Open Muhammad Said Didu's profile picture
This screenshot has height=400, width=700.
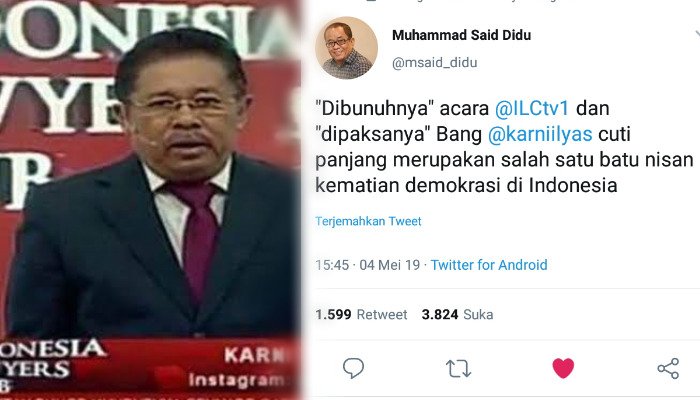(346, 48)
